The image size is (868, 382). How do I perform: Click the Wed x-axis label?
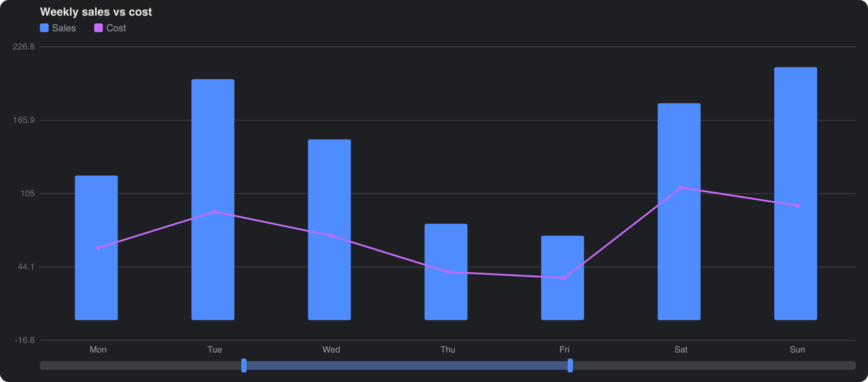[x=331, y=350]
